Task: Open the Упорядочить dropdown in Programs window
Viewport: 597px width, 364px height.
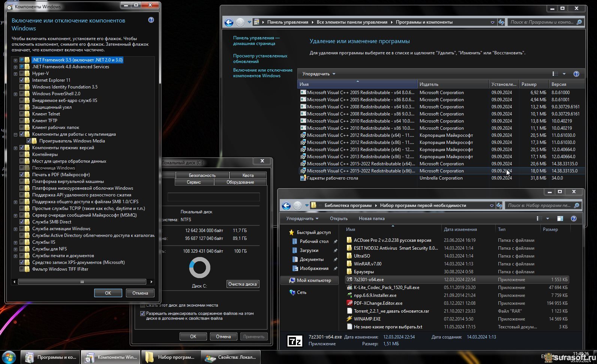Action: click(319, 74)
